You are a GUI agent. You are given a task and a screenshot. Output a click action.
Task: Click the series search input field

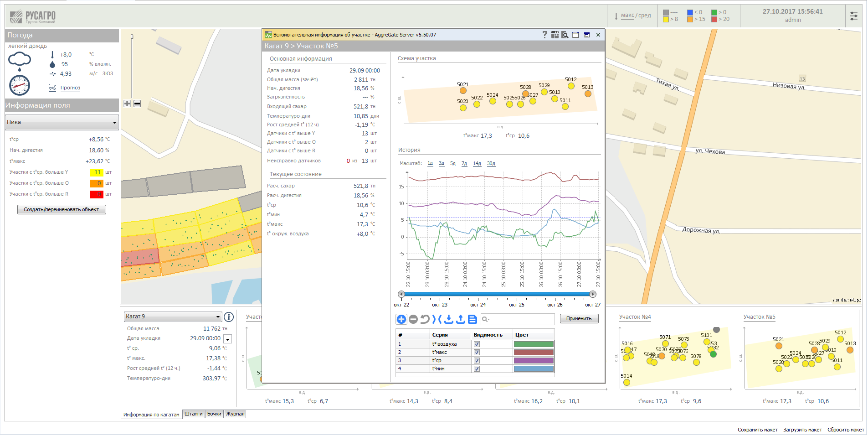click(518, 319)
